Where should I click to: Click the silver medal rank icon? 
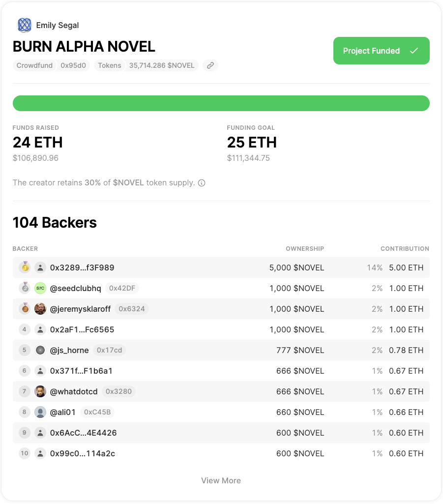tap(25, 288)
